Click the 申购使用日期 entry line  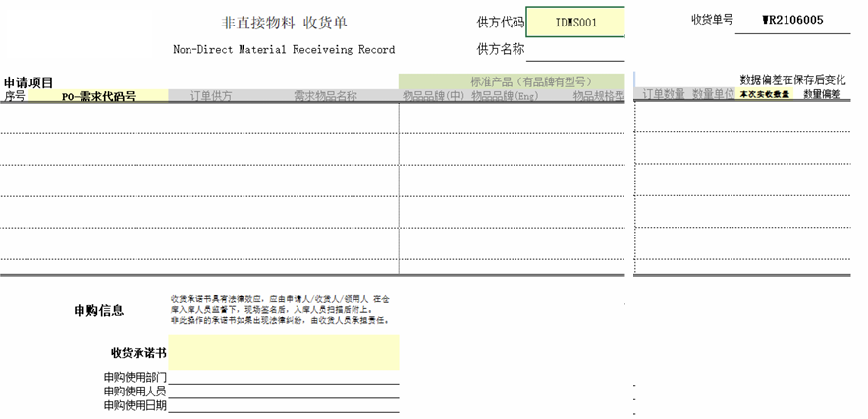coord(284,405)
